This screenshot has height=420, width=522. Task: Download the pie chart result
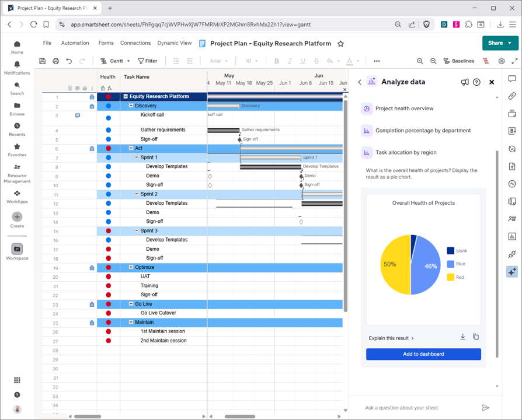462,337
